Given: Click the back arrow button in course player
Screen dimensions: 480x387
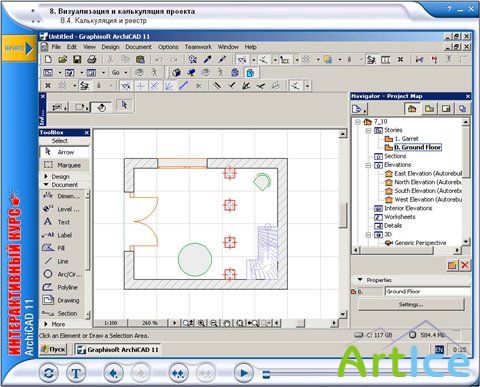Looking at the screenshot, I should [x=114, y=373].
